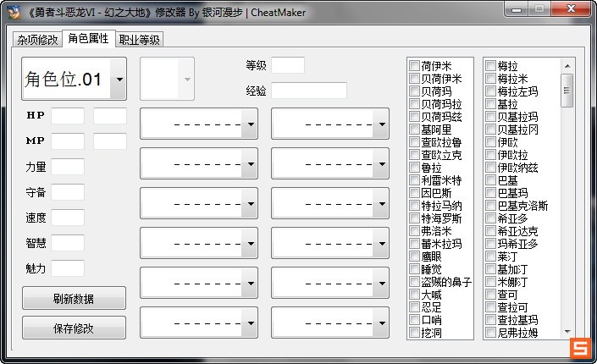
Task: Tick the 梅拉 checkbox
Action: 491,66
